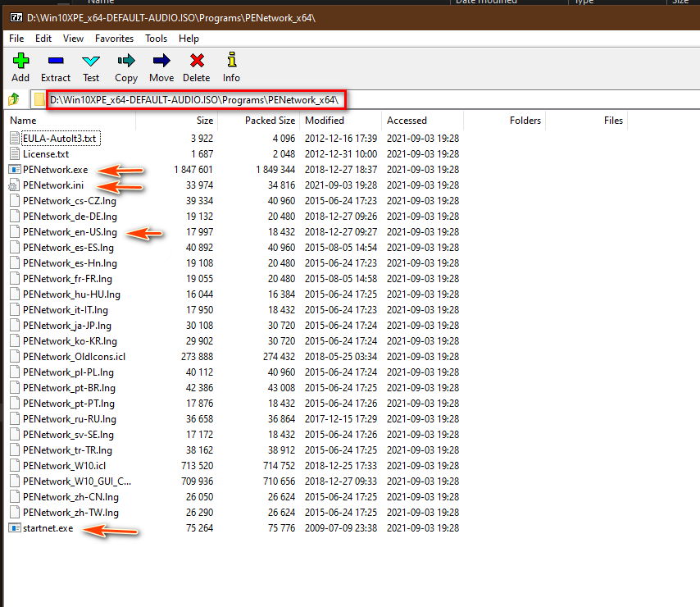Go up one folder level icon

click(14, 99)
